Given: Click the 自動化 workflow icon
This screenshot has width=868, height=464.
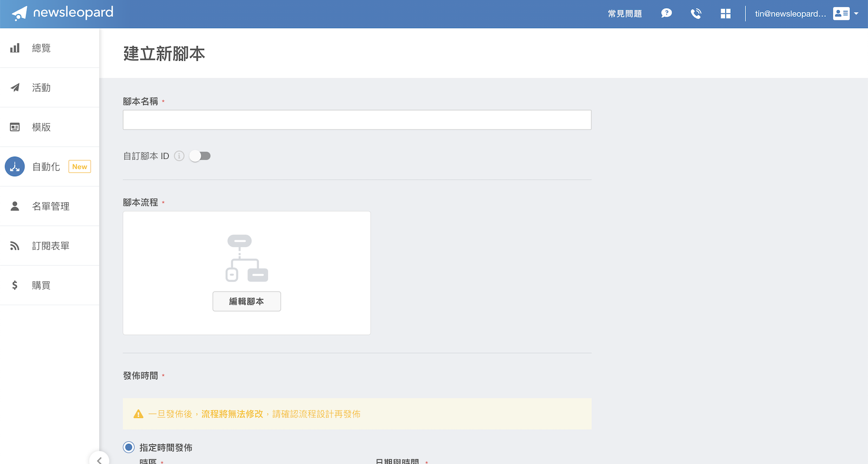Looking at the screenshot, I should (15, 166).
